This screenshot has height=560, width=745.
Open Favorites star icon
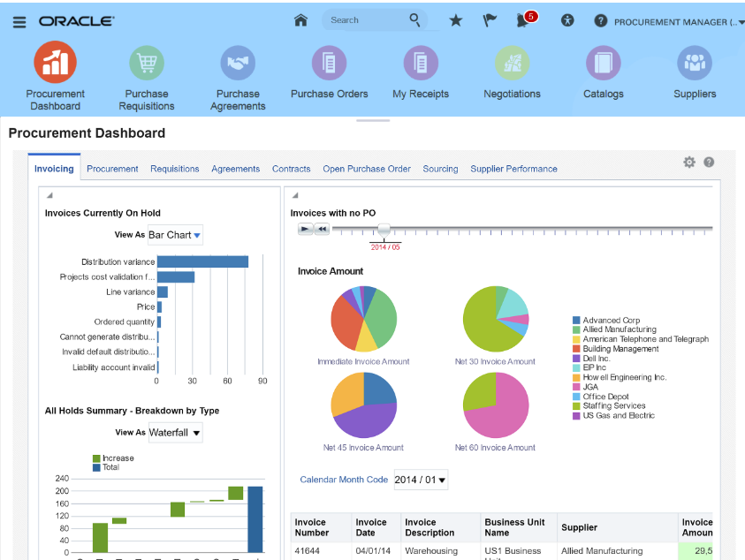point(456,20)
